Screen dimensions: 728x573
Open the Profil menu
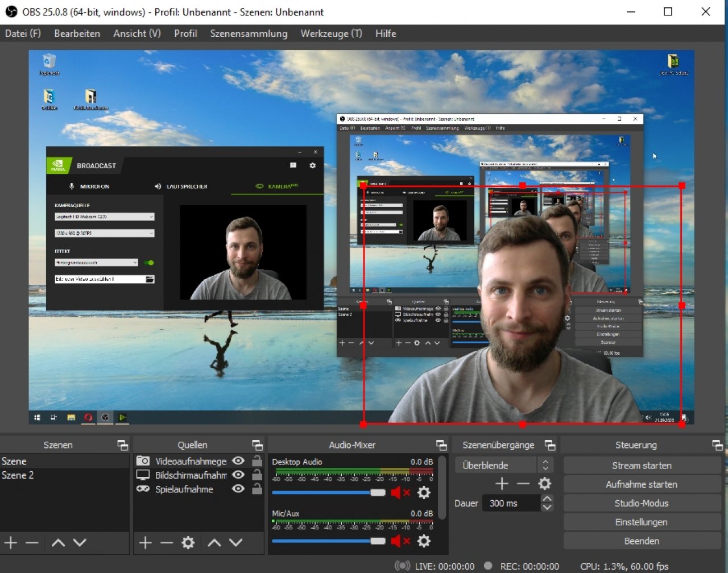coord(185,34)
